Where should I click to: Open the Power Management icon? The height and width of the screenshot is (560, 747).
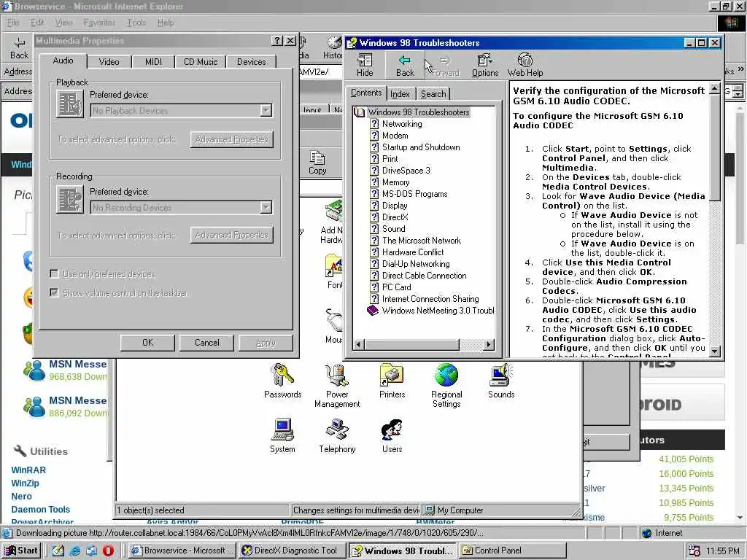337,386
